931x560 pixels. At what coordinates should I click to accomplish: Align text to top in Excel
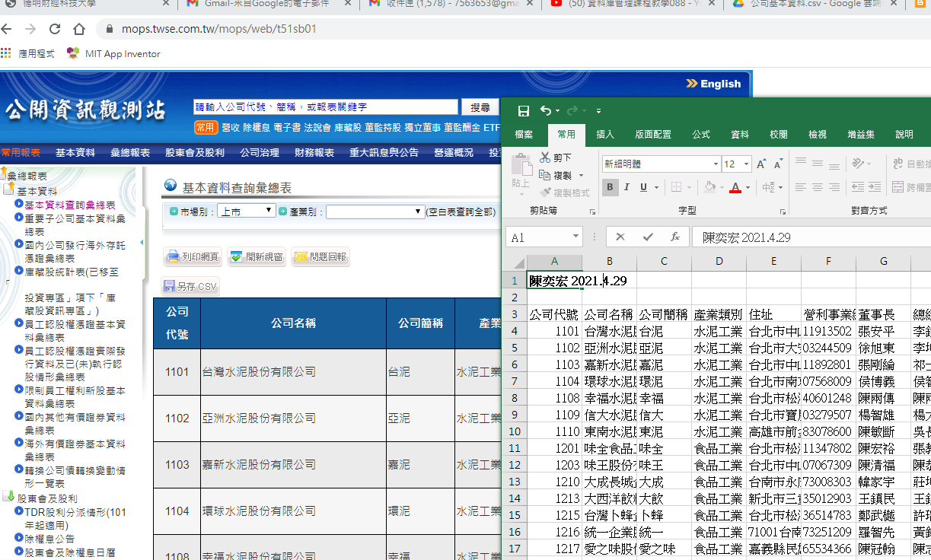(801, 162)
